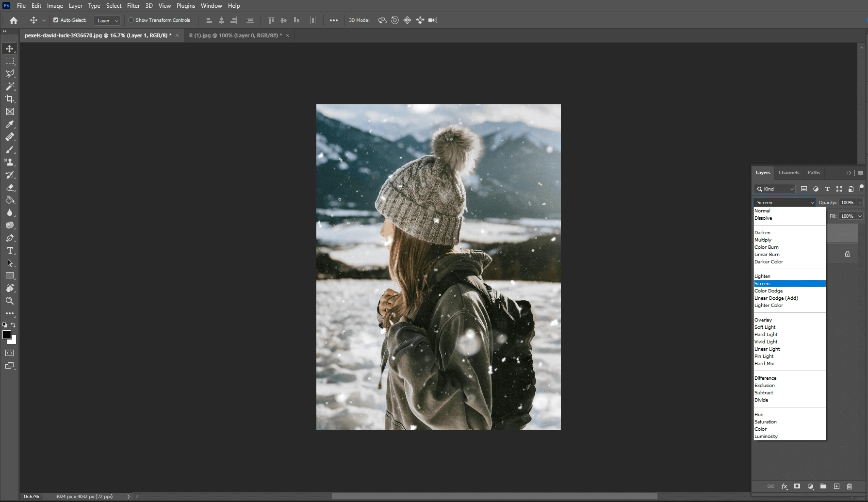The width and height of the screenshot is (868, 502).
Task: Open the layer fx styles menu
Action: (784, 486)
